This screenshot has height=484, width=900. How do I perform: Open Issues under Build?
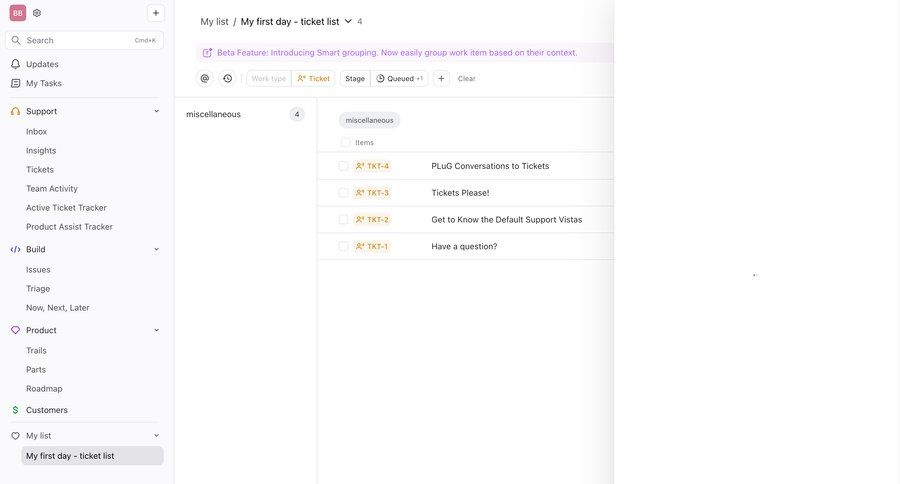pyautogui.click(x=38, y=269)
